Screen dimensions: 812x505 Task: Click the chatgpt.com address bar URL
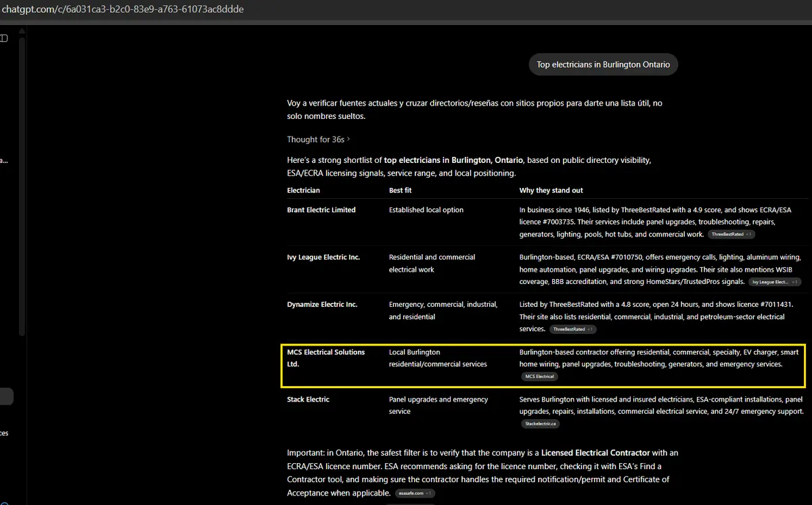pyautogui.click(x=122, y=9)
